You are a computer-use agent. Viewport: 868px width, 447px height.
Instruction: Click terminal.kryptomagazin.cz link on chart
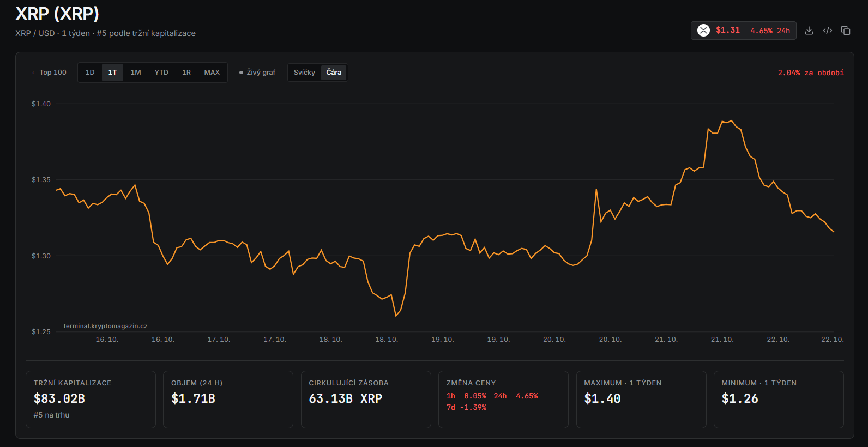point(105,326)
